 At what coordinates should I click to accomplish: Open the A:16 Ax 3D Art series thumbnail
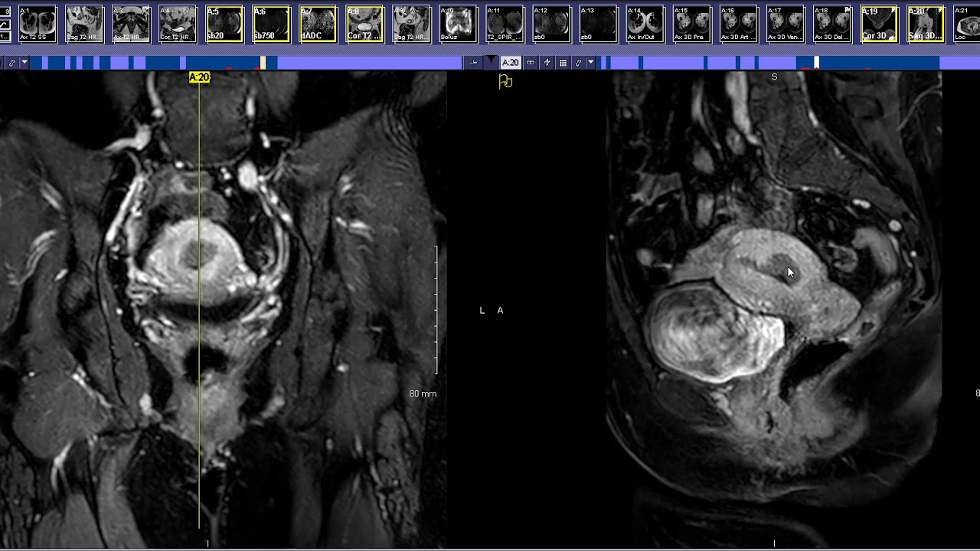tap(738, 24)
